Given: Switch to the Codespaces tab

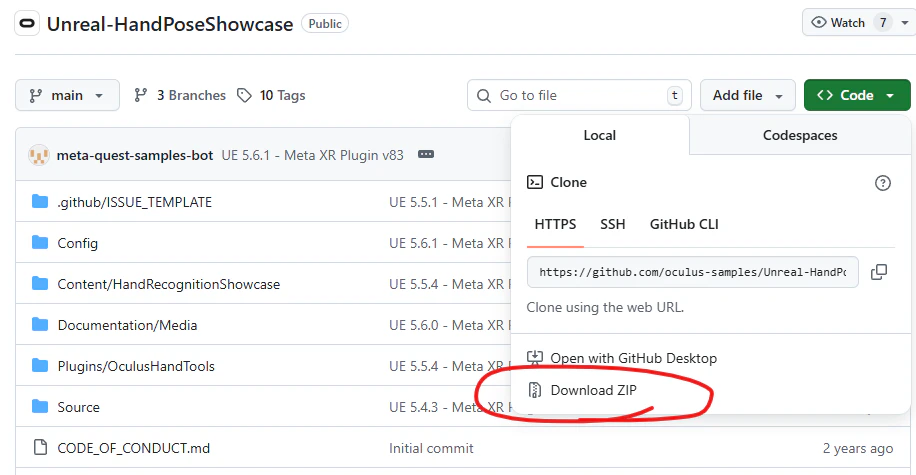Looking at the screenshot, I should (x=800, y=136).
